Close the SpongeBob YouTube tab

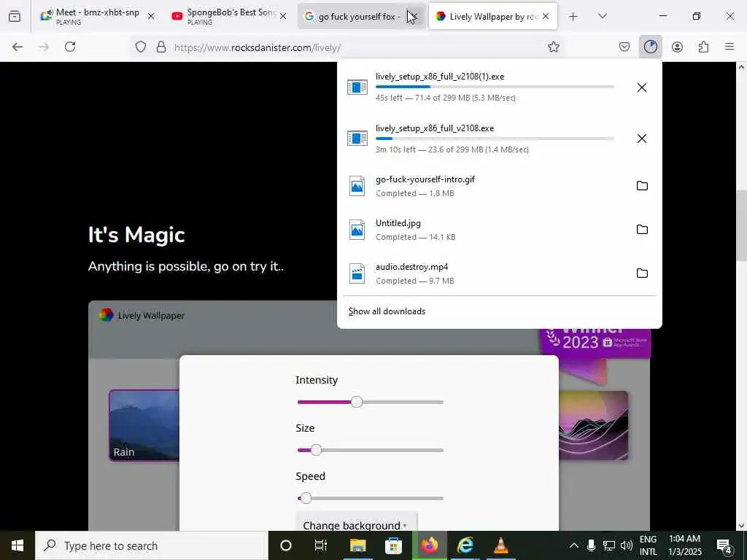click(x=283, y=16)
